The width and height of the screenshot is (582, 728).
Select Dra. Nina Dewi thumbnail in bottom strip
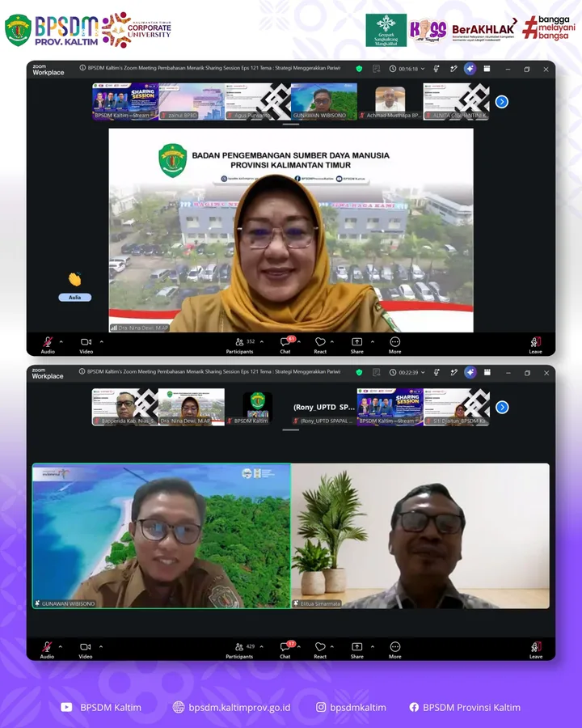[x=192, y=407]
